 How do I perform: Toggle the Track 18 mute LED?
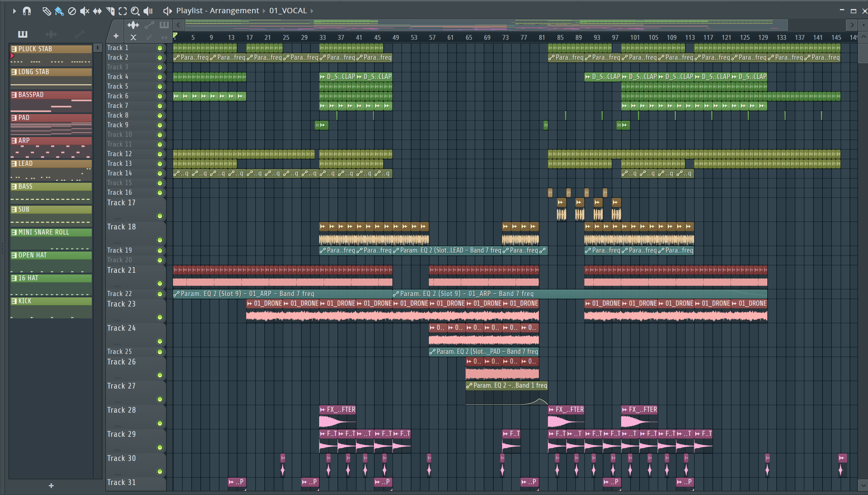(x=160, y=240)
